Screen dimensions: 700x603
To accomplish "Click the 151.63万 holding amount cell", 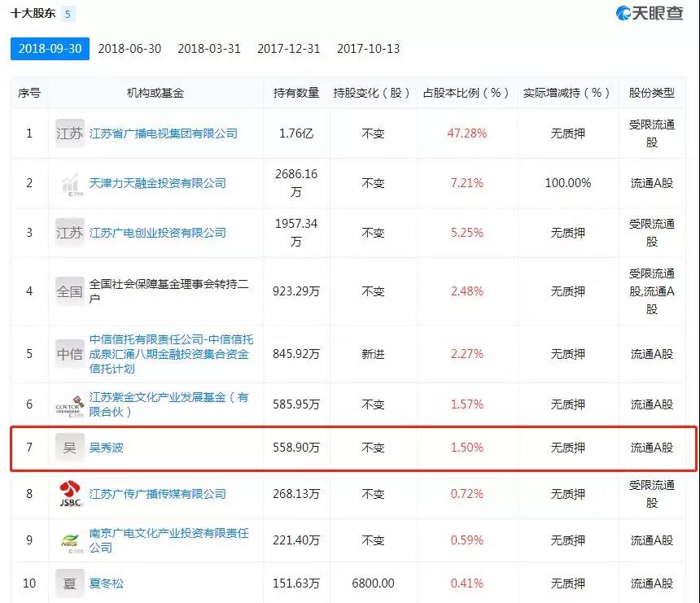I will pyautogui.click(x=296, y=583).
